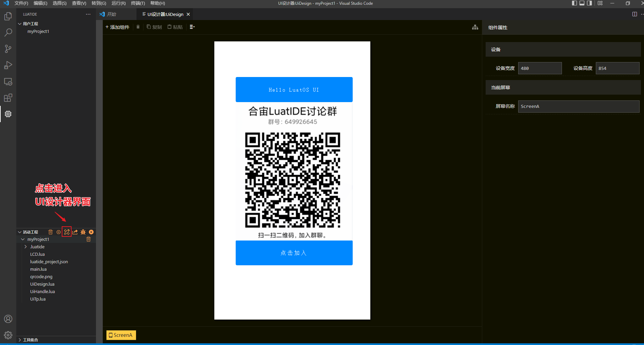Delete myProject1 with its trash icon
The height and width of the screenshot is (345, 644).
coord(89,239)
